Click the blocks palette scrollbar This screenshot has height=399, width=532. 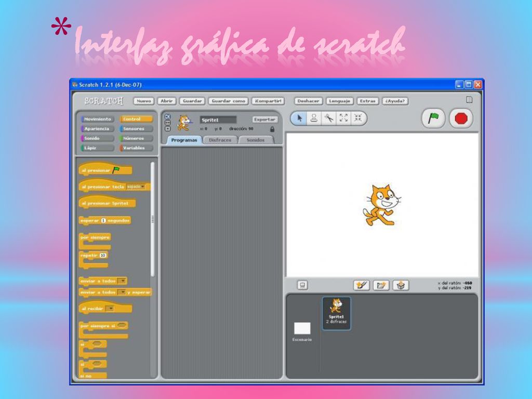[x=152, y=219]
